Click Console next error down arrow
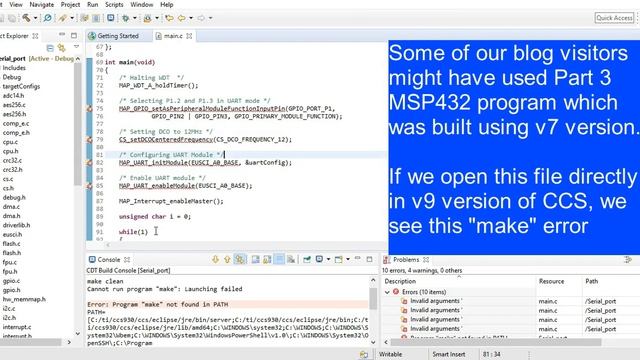 coord(216,259)
